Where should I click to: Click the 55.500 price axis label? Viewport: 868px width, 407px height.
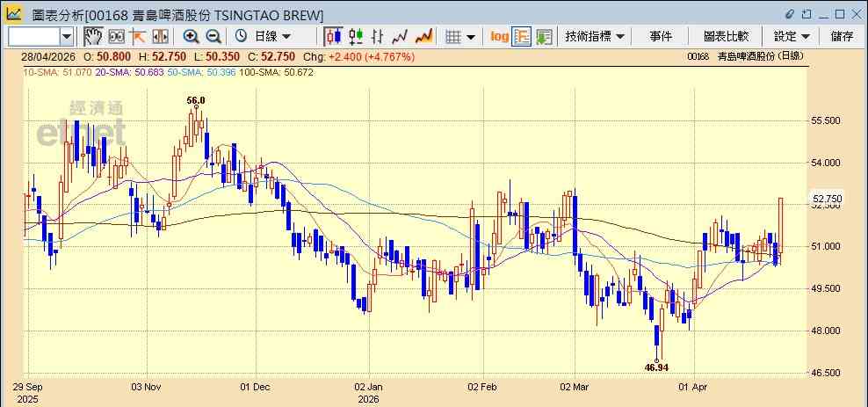(x=827, y=120)
